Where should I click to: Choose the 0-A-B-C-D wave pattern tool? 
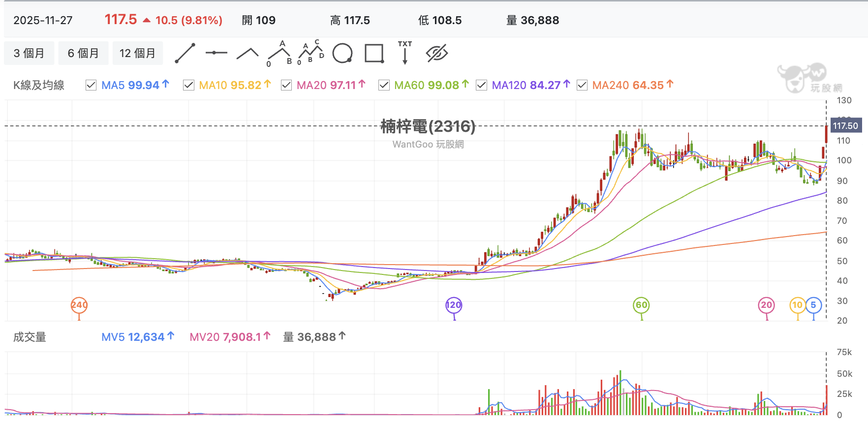(x=311, y=52)
